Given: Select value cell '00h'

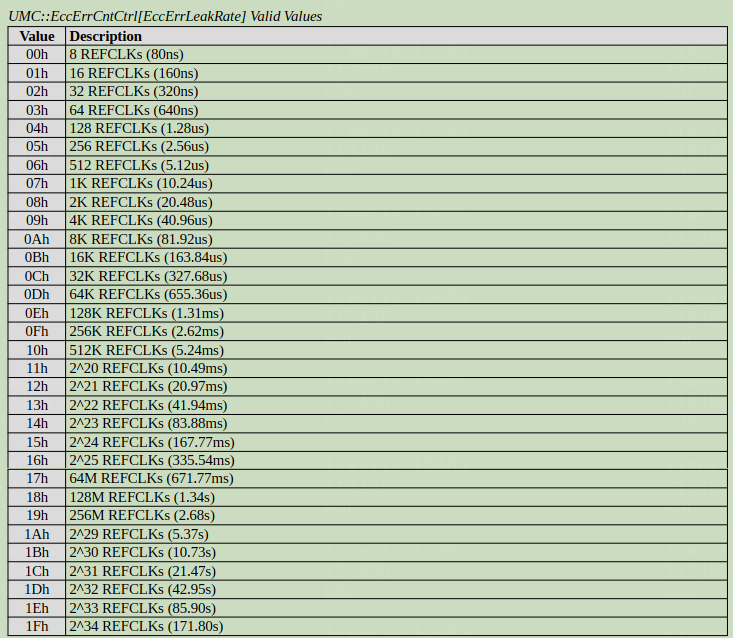Looking at the screenshot, I should [37, 55].
